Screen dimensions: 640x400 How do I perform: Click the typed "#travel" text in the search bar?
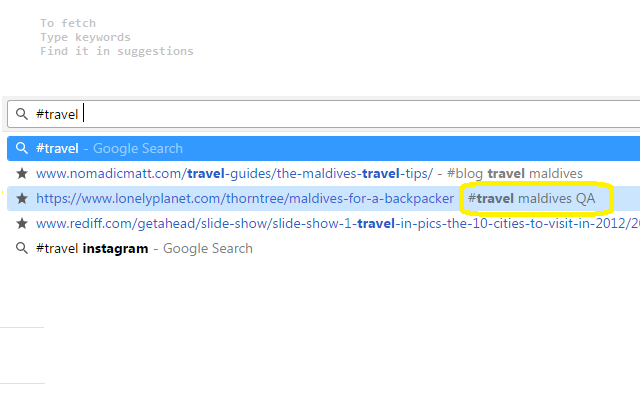(x=57, y=114)
